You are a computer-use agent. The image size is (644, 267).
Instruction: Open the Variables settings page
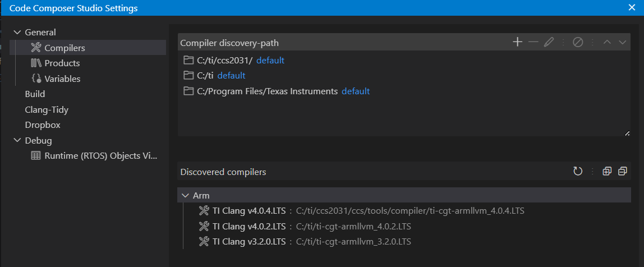(62, 79)
